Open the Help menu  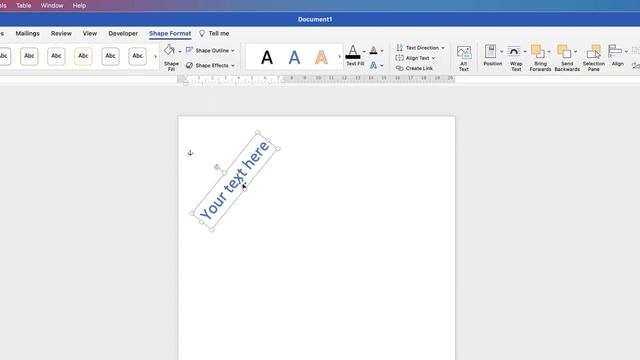pos(79,6)
